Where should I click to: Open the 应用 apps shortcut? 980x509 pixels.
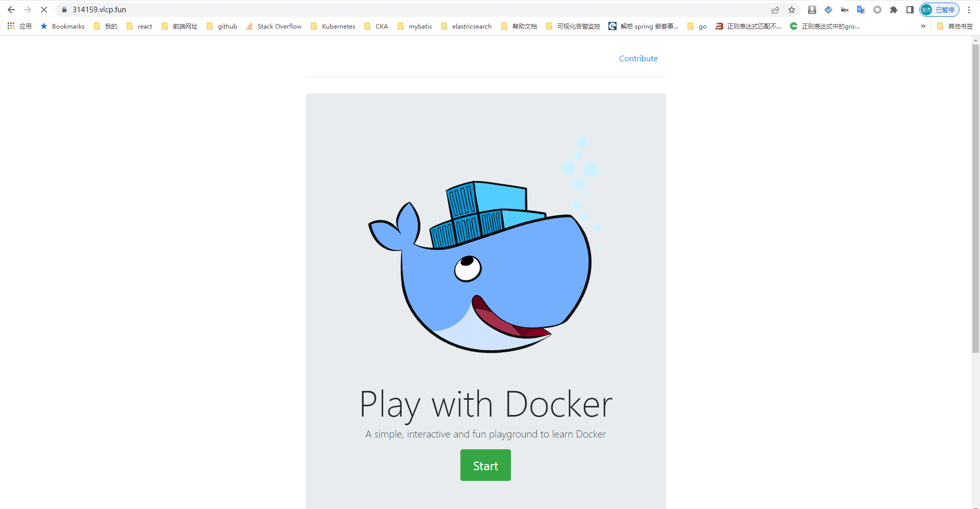click(x=19, y=26)
